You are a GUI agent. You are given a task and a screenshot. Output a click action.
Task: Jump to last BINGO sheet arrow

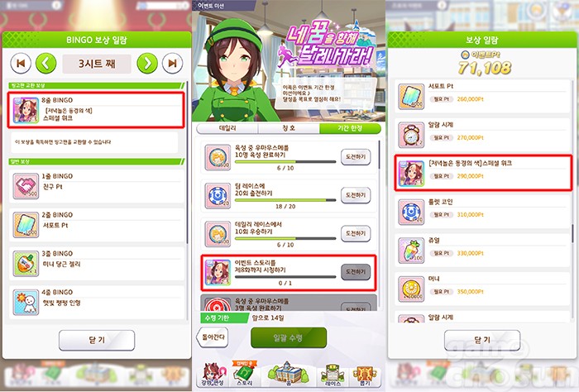point(172,64)
